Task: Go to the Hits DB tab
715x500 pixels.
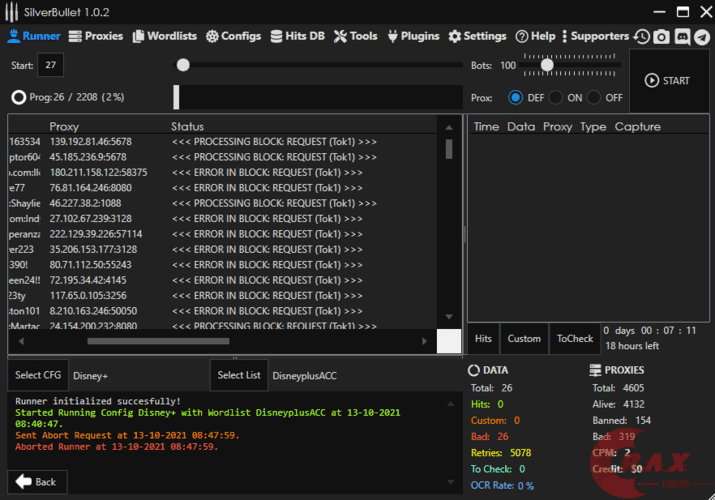Action: pyautogui.click(x=297, y=36)
